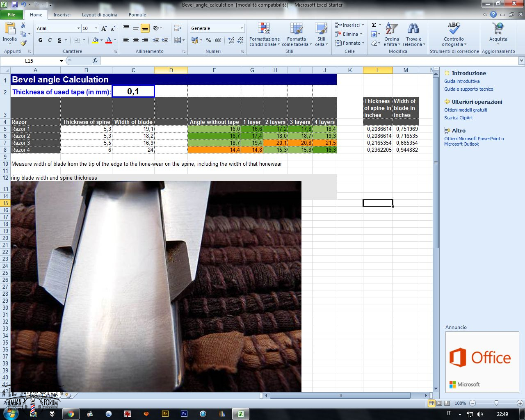The height and width of the screenshot is (420, 525).
Task: Toggle align text left
Action: tap(126, 40)
